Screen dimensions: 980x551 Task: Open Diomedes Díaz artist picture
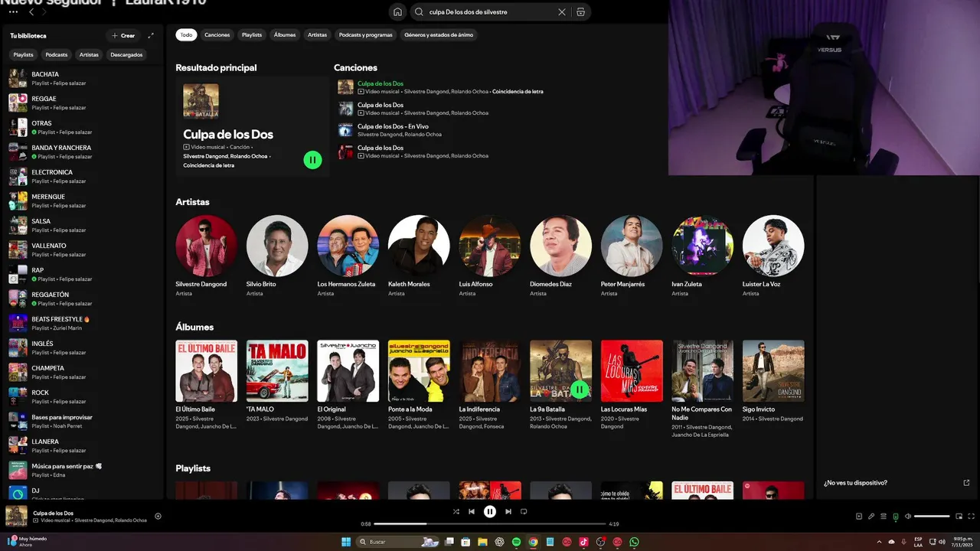[x=560, y=246]
